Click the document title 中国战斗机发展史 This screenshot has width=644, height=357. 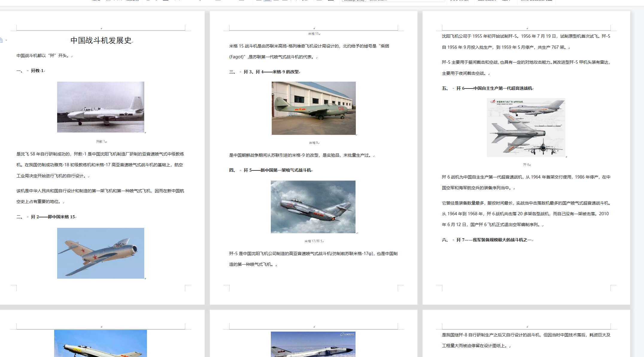(x=101, y=40)
